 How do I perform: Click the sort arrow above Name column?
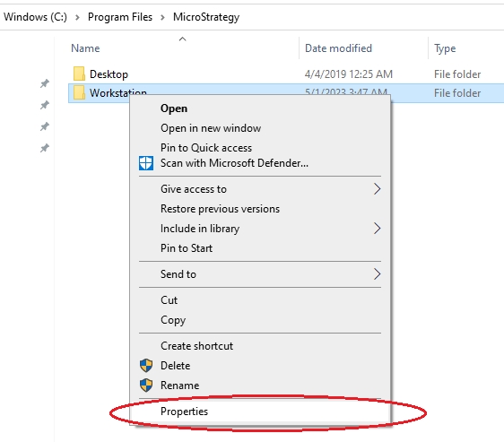183,39
